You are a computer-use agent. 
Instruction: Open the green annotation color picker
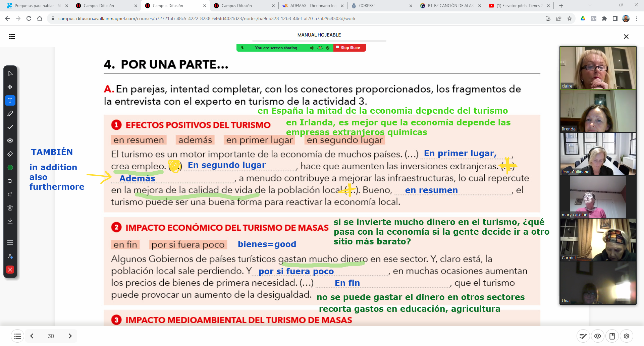(10, 167)
